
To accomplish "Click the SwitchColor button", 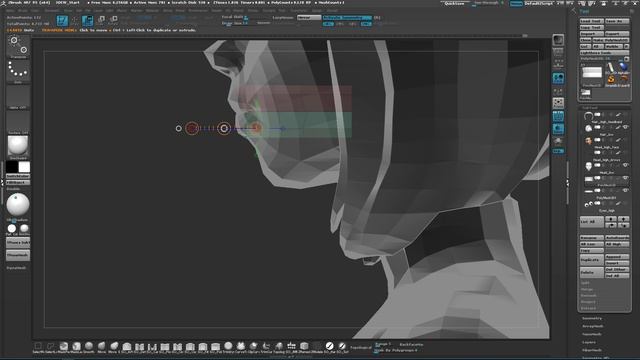I will [x=18, y=176].
